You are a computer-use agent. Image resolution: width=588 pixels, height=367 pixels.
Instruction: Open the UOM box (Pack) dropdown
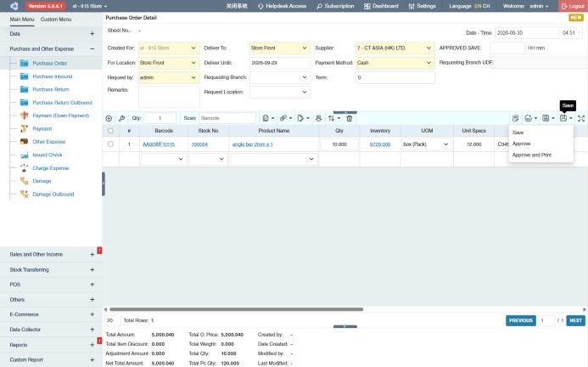tap(426, 144)
